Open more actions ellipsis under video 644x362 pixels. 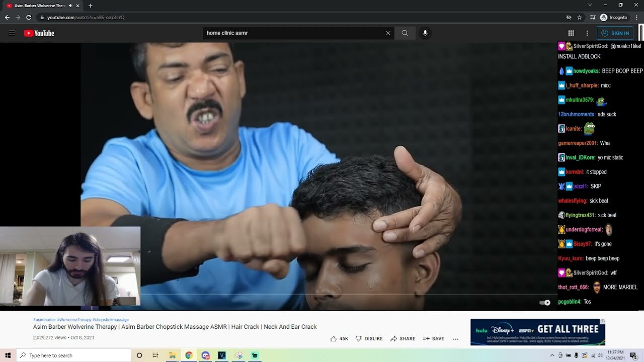(x=456, y=339)
